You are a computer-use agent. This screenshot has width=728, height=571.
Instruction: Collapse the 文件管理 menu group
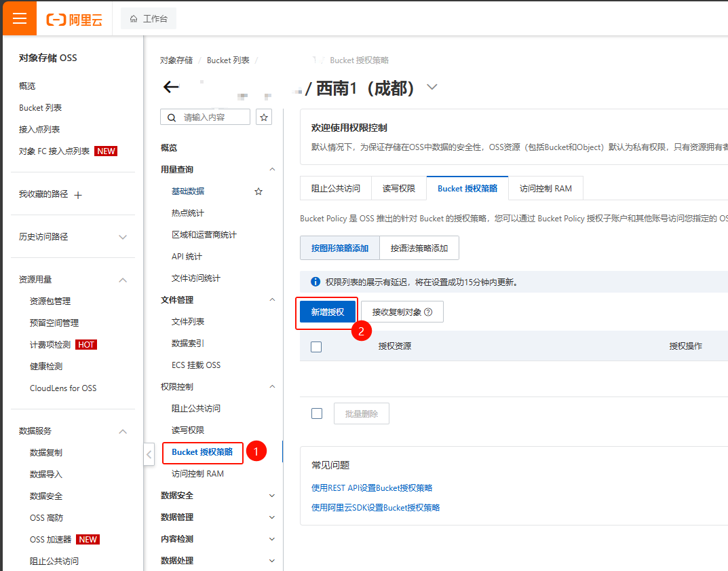[272, 299]
